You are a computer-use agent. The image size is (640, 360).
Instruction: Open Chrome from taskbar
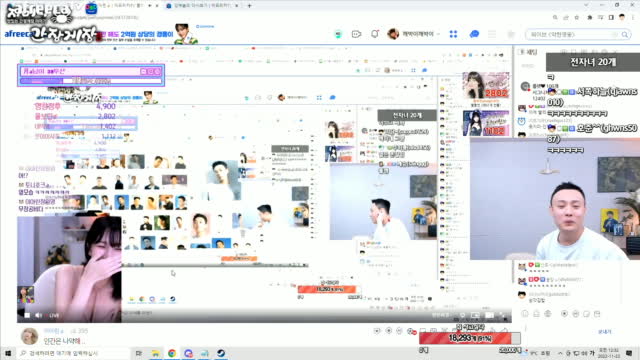pyautogui.click(x=172, y=353)
